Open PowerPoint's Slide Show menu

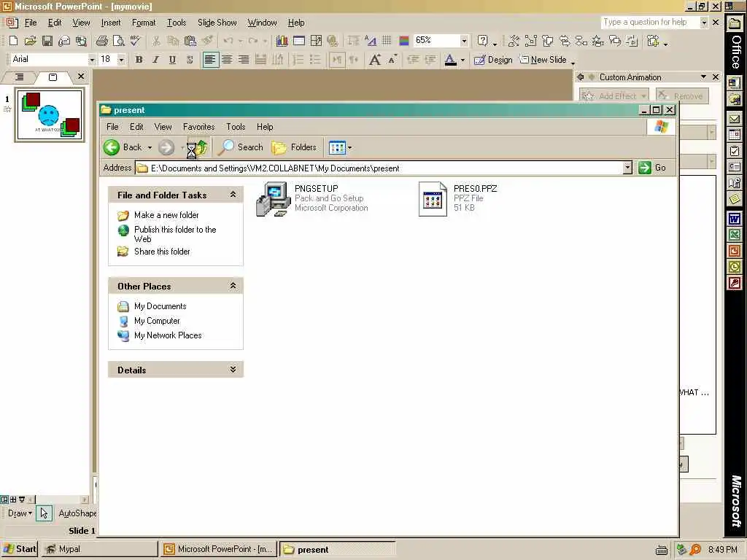tap(217, 23)
